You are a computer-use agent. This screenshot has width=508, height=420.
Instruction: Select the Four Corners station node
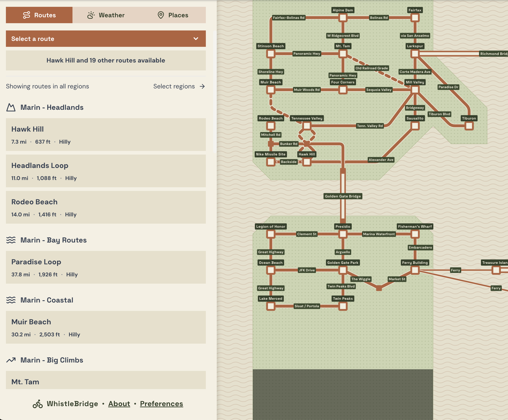point(343,90)
